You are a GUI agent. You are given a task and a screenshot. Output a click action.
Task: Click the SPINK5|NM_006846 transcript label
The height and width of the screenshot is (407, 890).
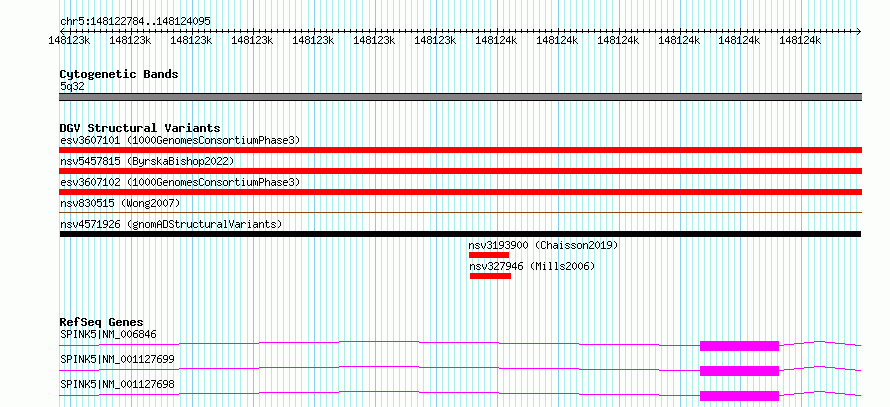(x=108, y=334)
